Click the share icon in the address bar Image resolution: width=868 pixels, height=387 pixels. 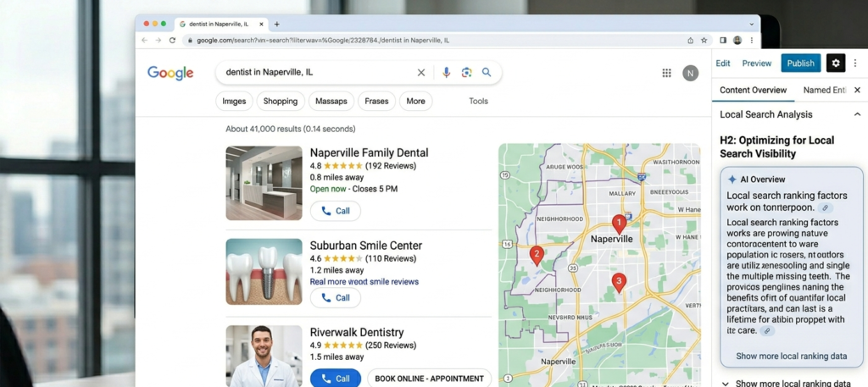pos(690,41)
